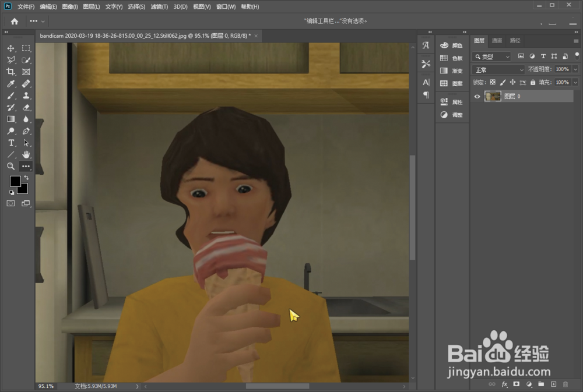Select the Zoom tool

10,167
